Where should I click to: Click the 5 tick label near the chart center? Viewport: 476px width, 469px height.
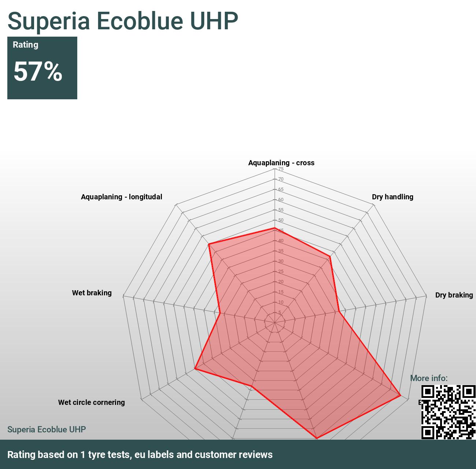click(280, 313)
